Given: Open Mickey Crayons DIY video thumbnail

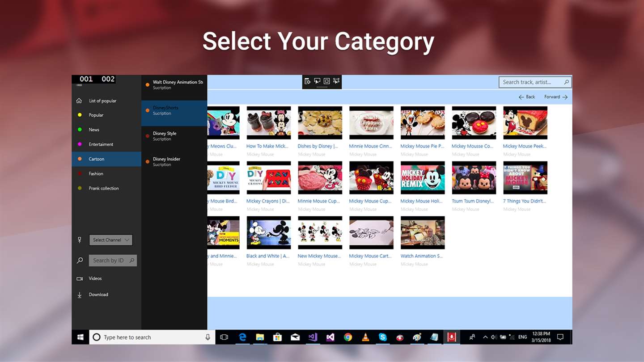Looking at the screenshot, I should [x=269, y=178].
